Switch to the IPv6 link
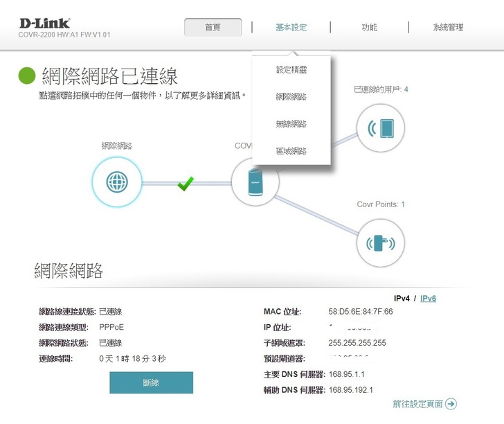The height and width of the screenshot is (424, 504). (x=428, y=298)
